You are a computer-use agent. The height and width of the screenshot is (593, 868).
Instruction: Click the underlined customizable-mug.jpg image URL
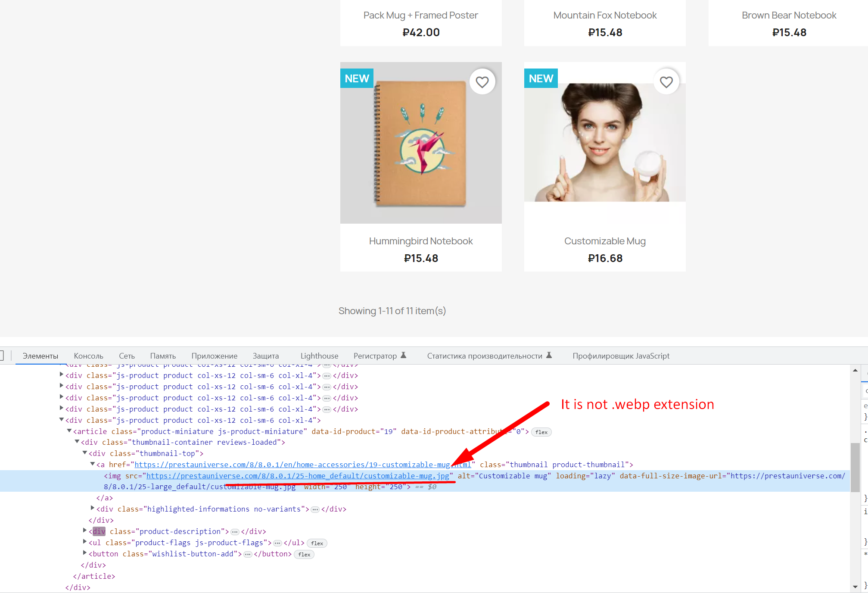pos(297,476)
